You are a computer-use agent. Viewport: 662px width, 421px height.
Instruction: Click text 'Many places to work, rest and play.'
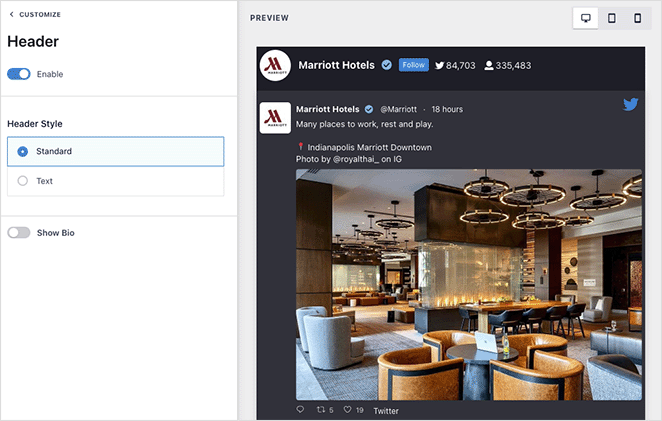tap(364, 124)
